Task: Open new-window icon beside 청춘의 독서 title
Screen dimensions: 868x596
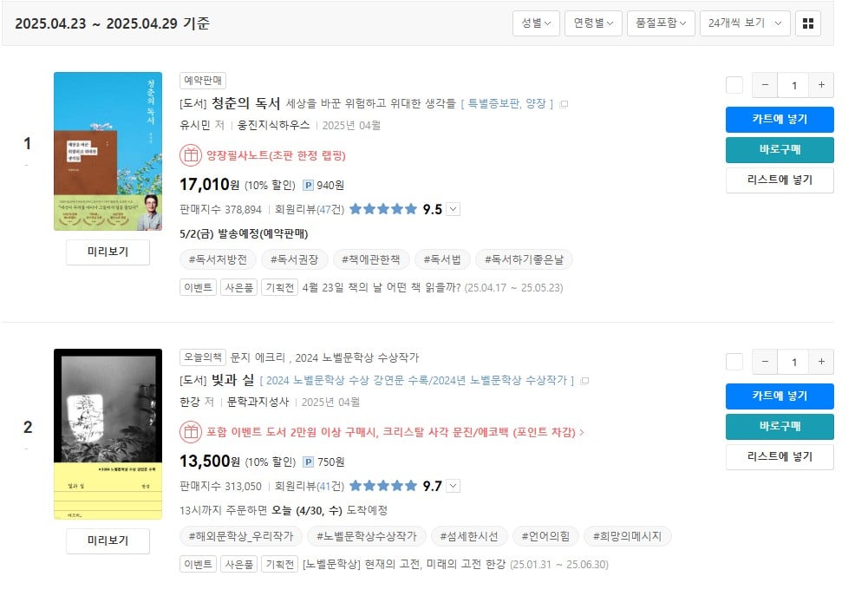Action: pos(564,104)
